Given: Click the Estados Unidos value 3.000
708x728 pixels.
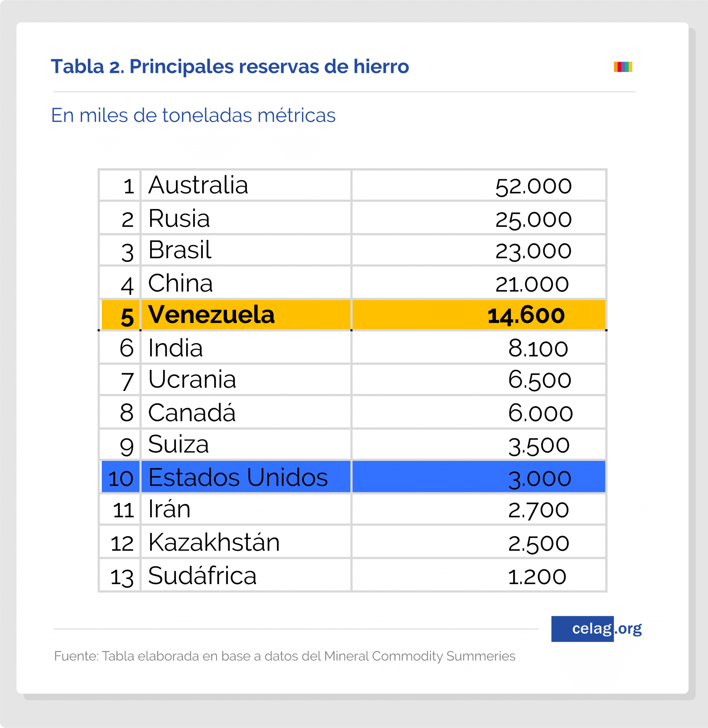Looking at the screenshot, I should tap(539, 479).
